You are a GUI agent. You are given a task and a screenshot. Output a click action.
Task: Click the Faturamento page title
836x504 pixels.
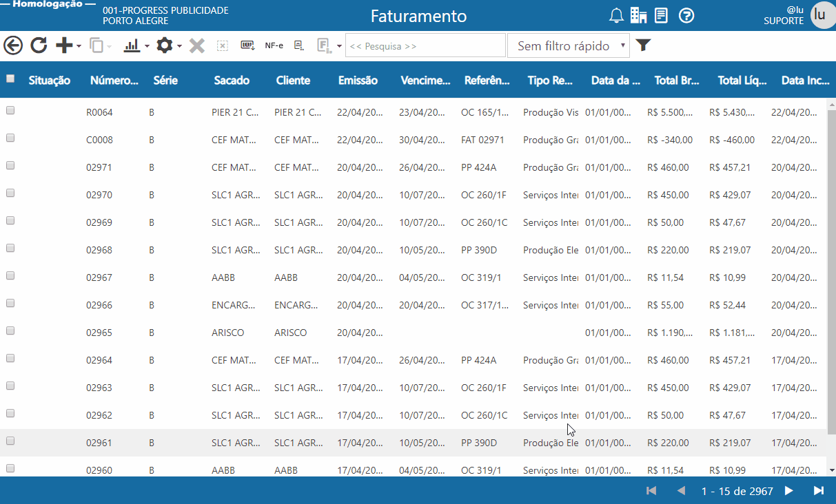click(x=418, y=16)
